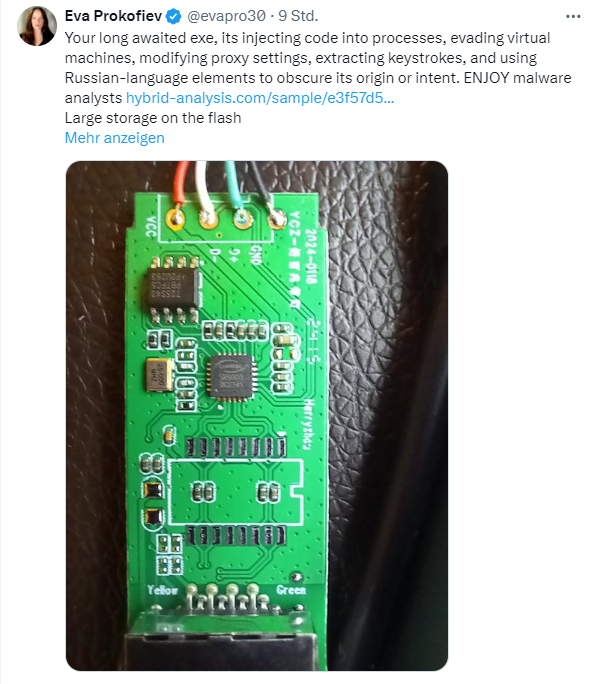Expand tweet with Mehr anzeigen
This screenshot has width=598, height=684.
click(x=115, y=138)
